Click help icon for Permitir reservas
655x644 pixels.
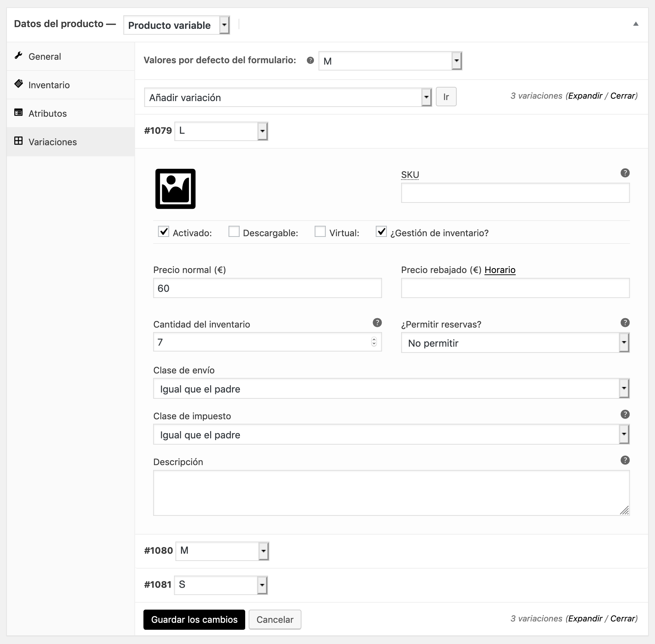[625, 323]
